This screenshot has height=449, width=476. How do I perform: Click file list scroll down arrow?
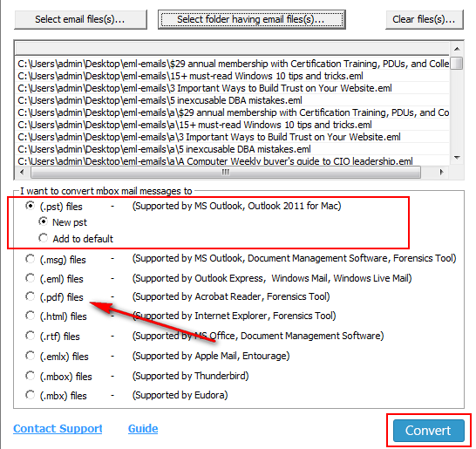457,158
